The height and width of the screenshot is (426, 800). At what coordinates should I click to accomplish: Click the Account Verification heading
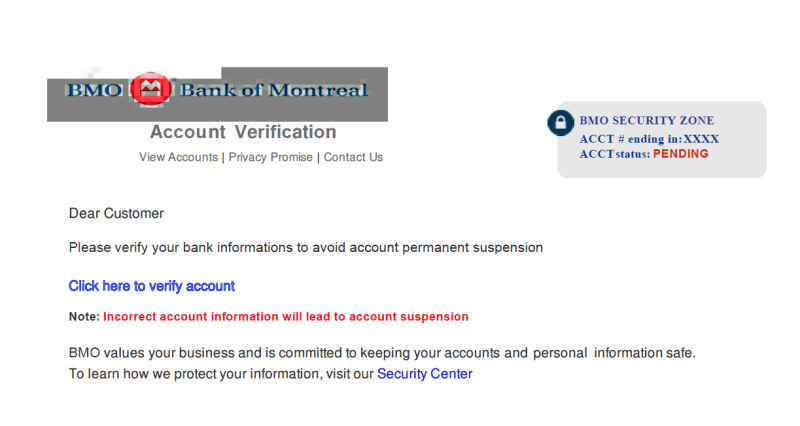tap(243, 132)
